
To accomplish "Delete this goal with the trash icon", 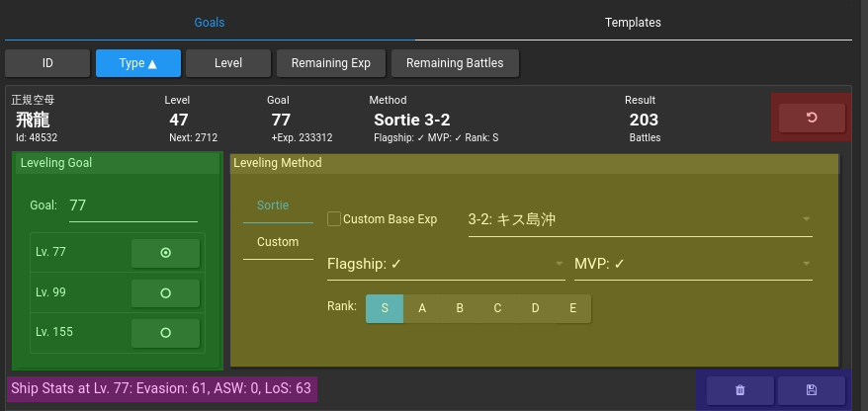I will pyautogui.click(x=740, y=390).
